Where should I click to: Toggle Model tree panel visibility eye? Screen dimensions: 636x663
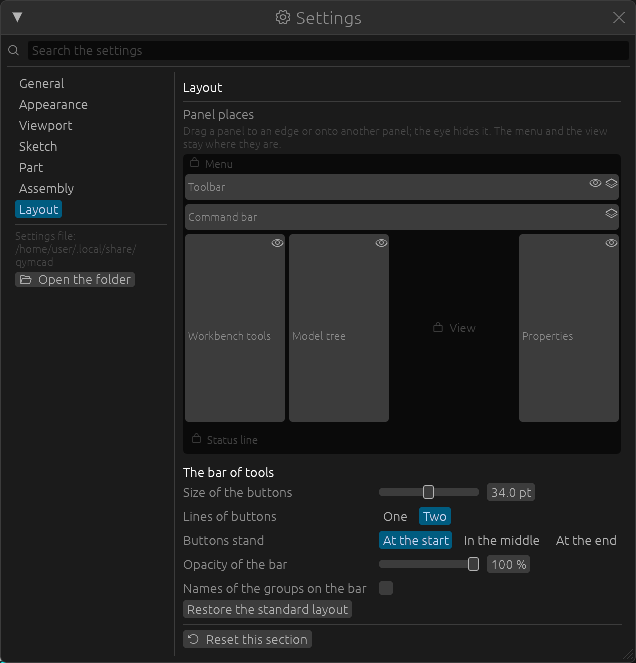381,243
